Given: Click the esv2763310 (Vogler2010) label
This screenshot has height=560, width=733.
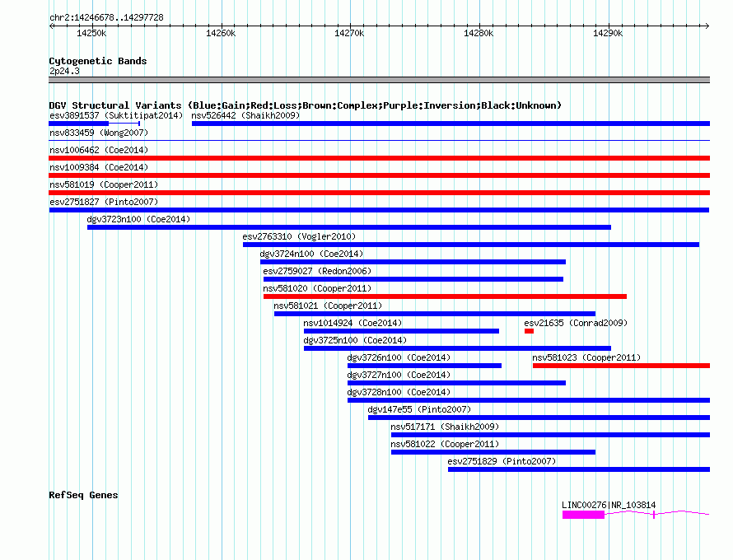Looking at the screenshot, I should [x=299, y=236].
